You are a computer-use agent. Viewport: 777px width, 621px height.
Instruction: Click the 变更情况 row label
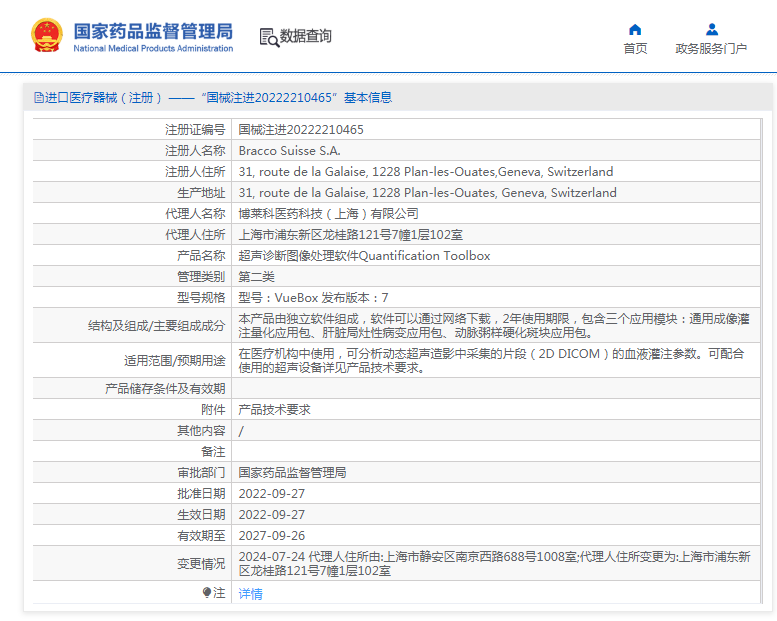[x=201, y=564]
